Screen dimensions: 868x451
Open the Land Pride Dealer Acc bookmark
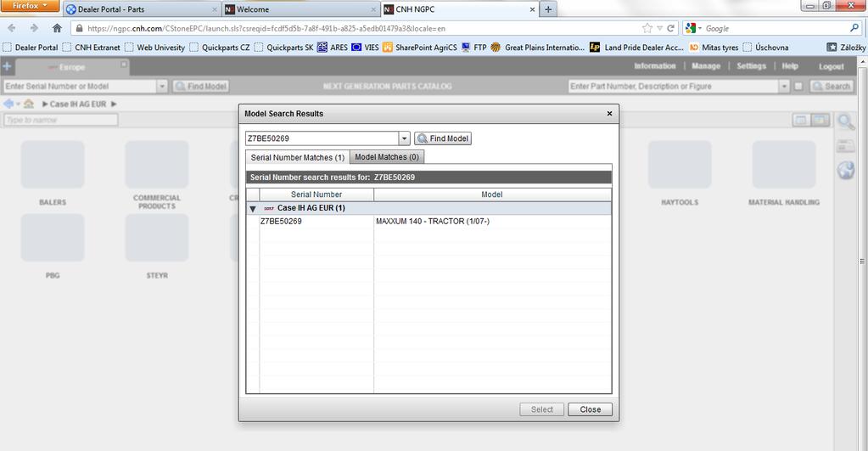point(636,48)
